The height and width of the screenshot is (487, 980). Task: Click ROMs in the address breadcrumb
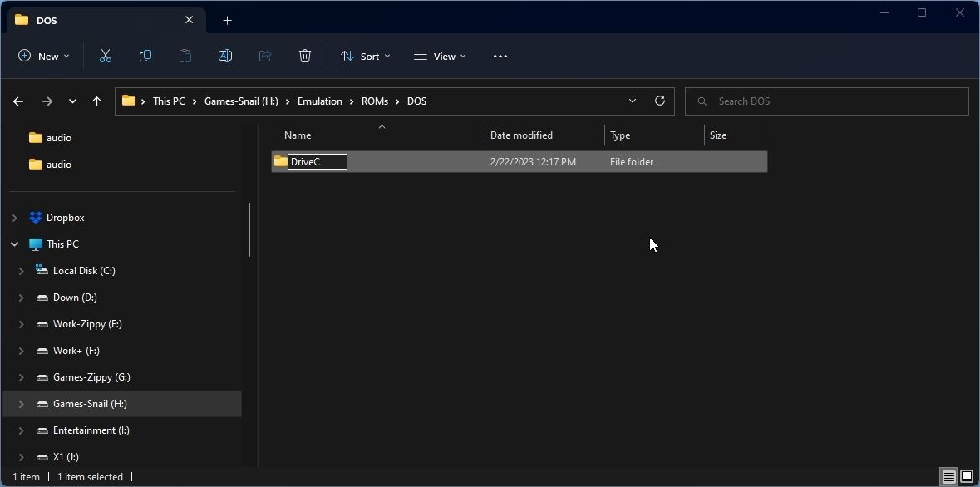pos(374,101)
